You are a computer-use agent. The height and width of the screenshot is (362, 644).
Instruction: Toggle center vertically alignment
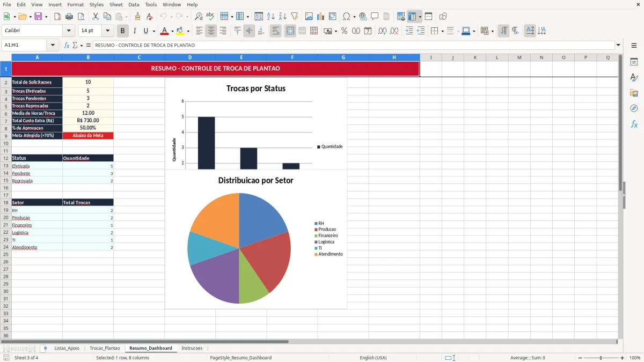(x=249, y=31)
